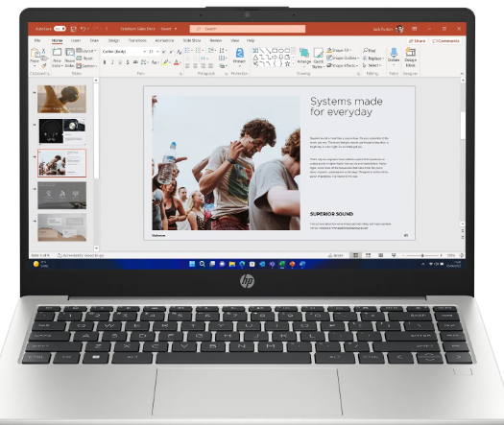Screen dimensions: 504x425
Task: Click the Share button
Action: coord(418,41)
